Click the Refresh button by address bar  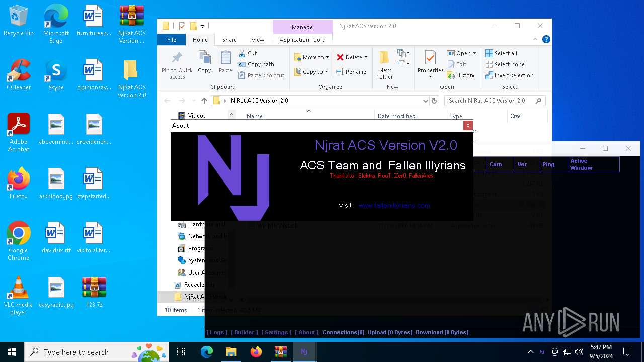tap(434, 101)
